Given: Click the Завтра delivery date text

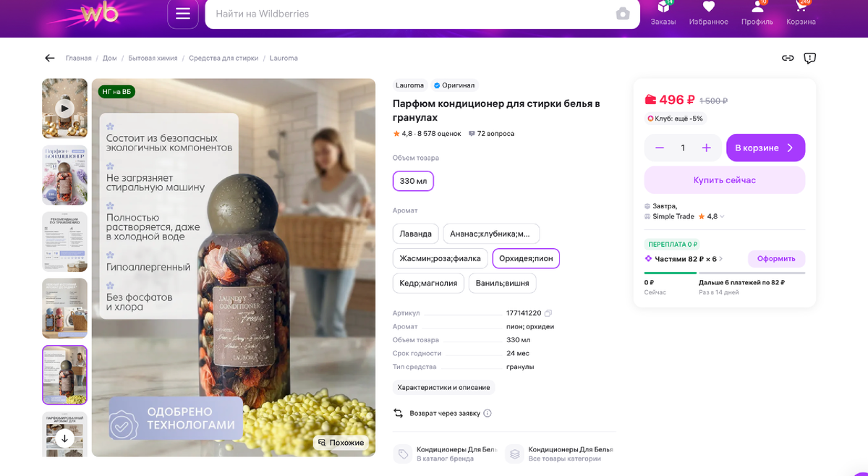Looking at the screenshot, I should pyautogui.click(x=665, y=206).
